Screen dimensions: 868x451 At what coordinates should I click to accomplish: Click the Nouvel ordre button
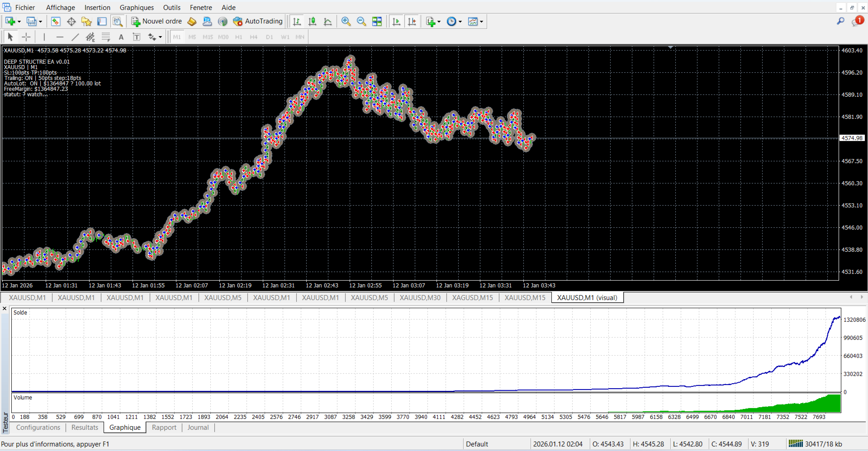157,21
